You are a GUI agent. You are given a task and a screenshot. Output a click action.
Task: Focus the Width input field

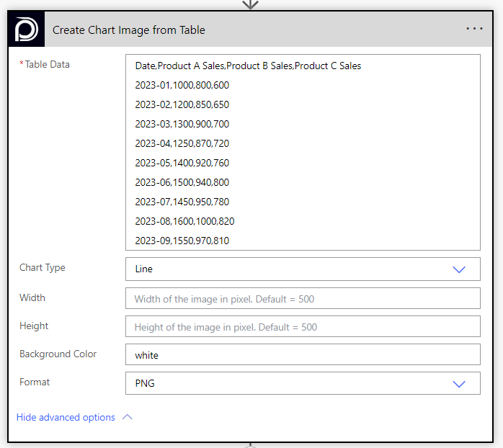tap(303, 298)
